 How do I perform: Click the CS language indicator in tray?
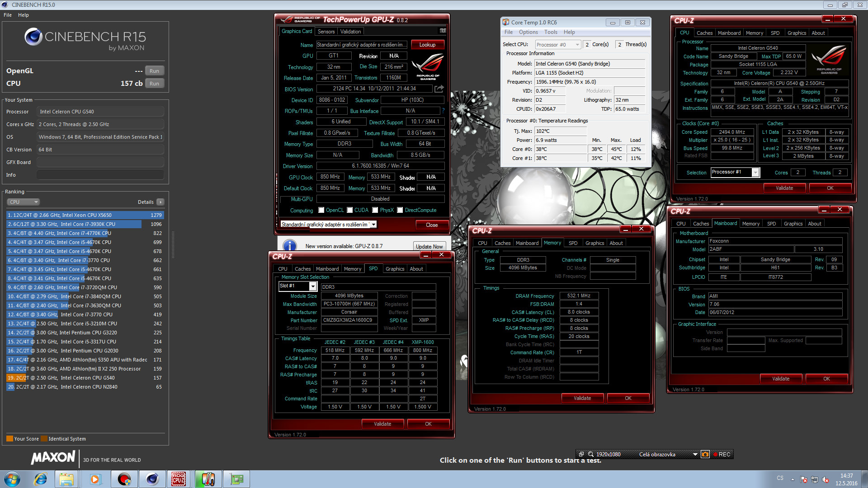(780, 478)
